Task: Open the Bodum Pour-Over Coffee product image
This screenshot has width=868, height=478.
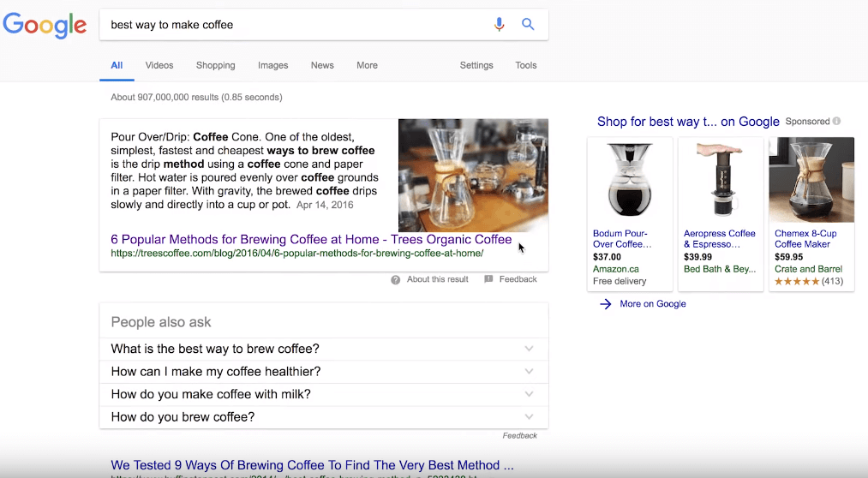Action: pos(630,181)
